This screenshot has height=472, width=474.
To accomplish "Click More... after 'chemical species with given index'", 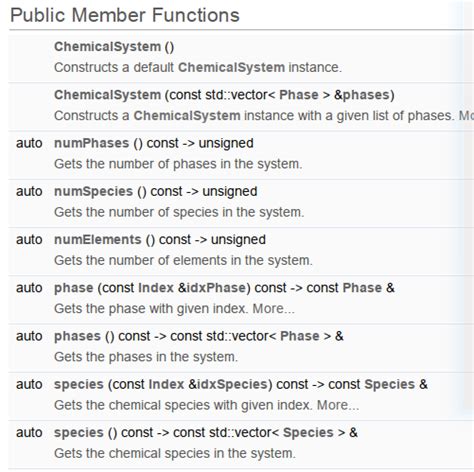I will tap(338, 405).
